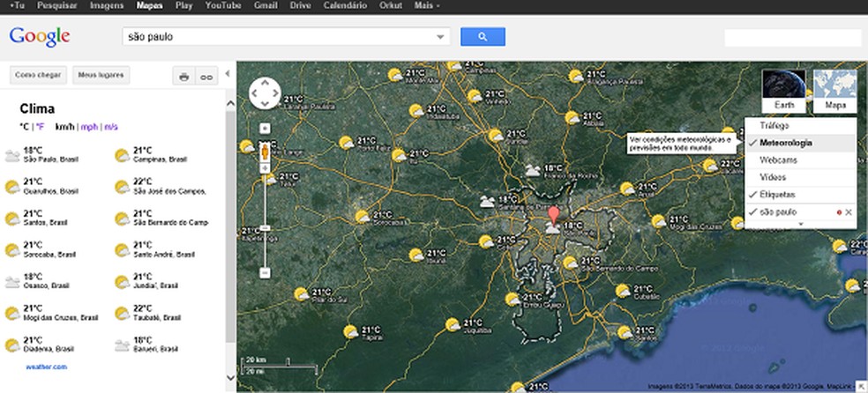
Task: Click the Osasco cloudy weather icon in list
Action: tap(12, 282)
